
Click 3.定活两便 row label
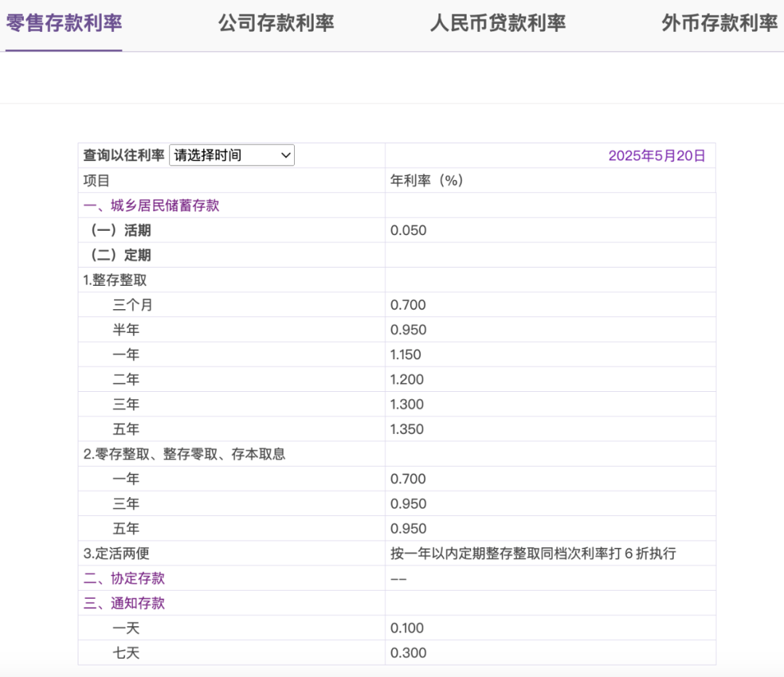point(116,553)
